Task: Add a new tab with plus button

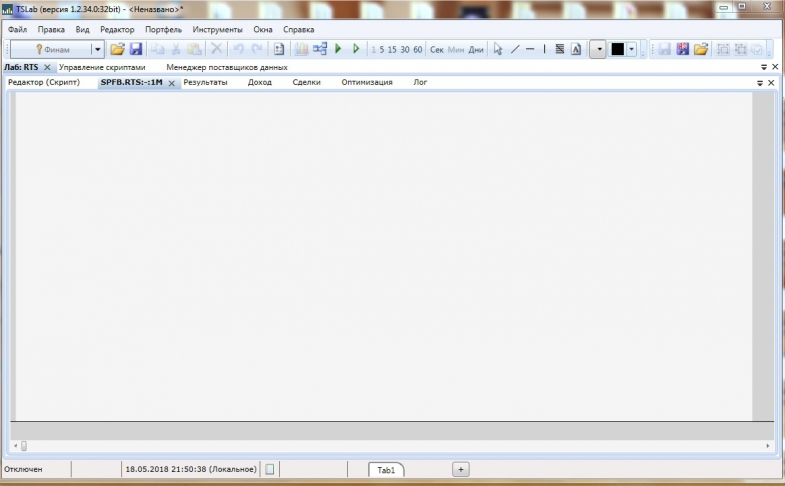Action: click(x=461, y=469)
